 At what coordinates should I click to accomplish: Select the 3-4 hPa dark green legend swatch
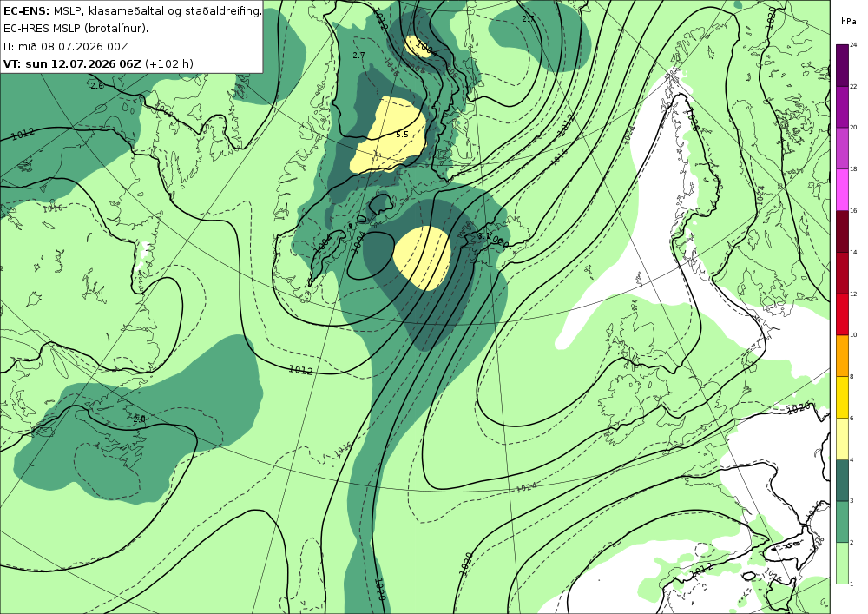(842, 480)
